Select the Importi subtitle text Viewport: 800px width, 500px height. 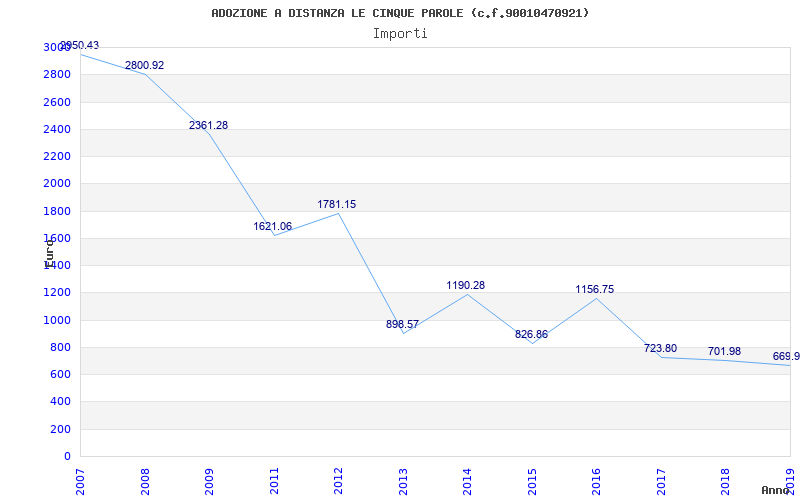[x=400, y=34]
